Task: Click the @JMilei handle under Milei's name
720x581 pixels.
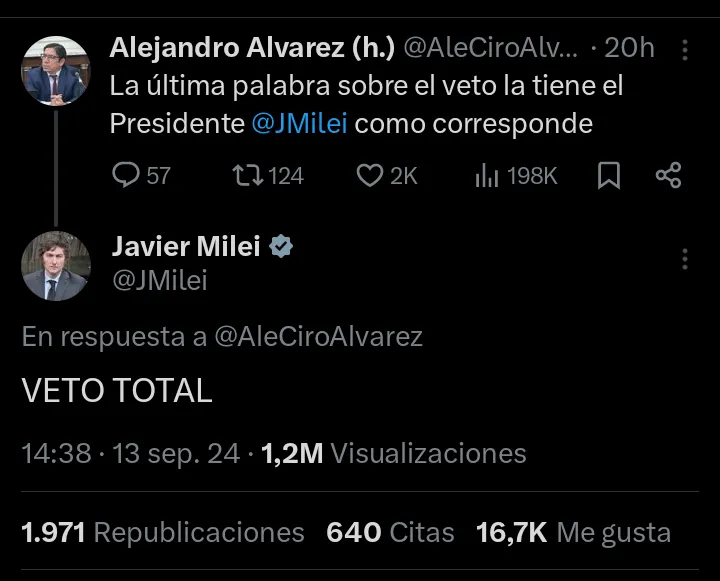Action: (x=160, y=281)
